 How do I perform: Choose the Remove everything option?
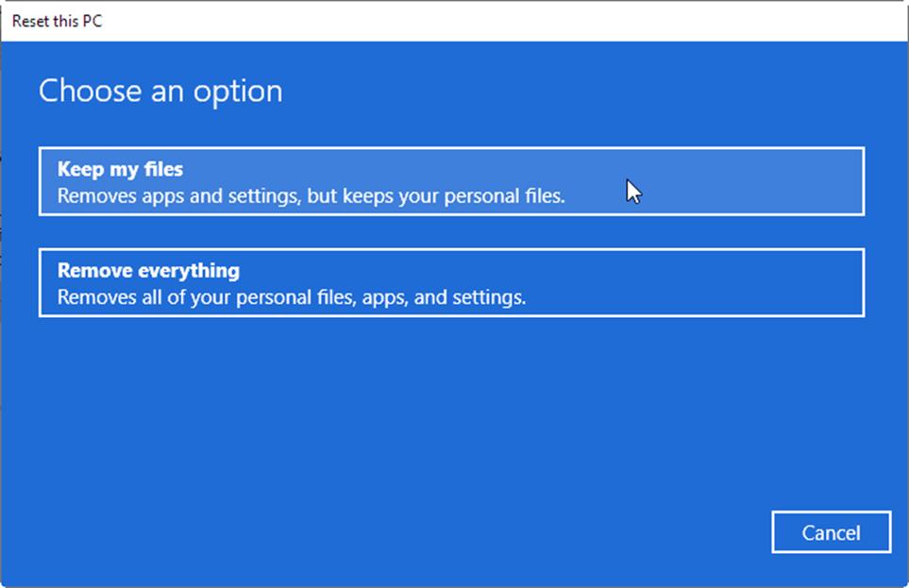pyautogui.click(x=451, y=283)
